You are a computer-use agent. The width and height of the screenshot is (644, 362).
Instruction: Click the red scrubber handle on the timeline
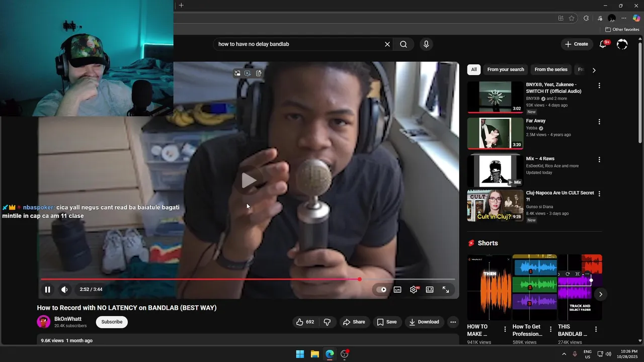[x=359, y=279]
